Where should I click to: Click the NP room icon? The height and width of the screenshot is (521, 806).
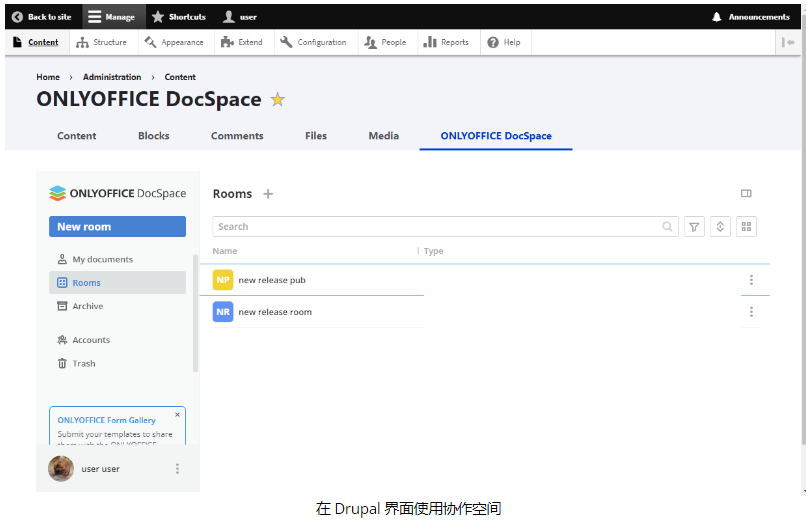[x=223, y=280]
